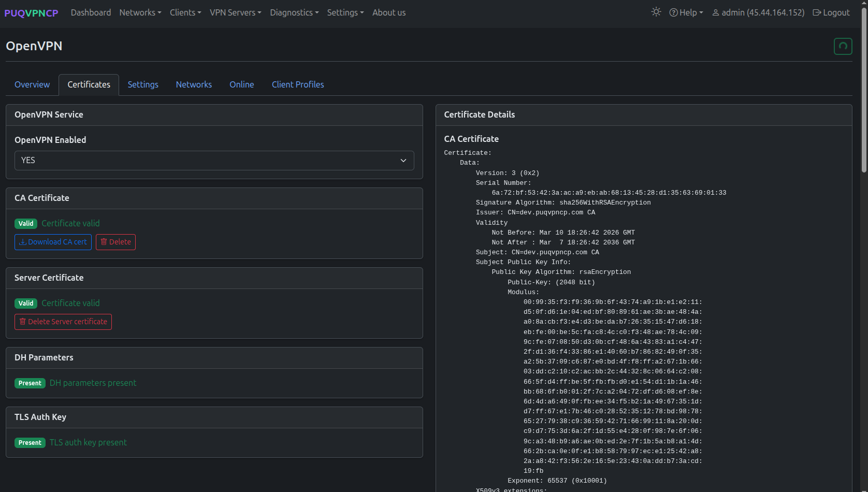Click the 'Not After' validity date line

coord(563,242)
